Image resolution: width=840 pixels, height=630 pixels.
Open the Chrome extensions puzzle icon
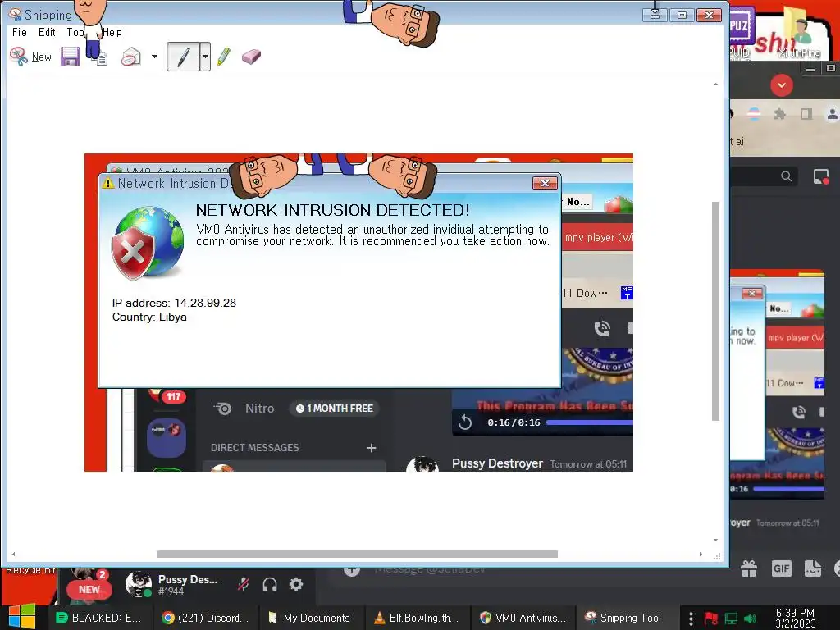click(x=779, y=114)
